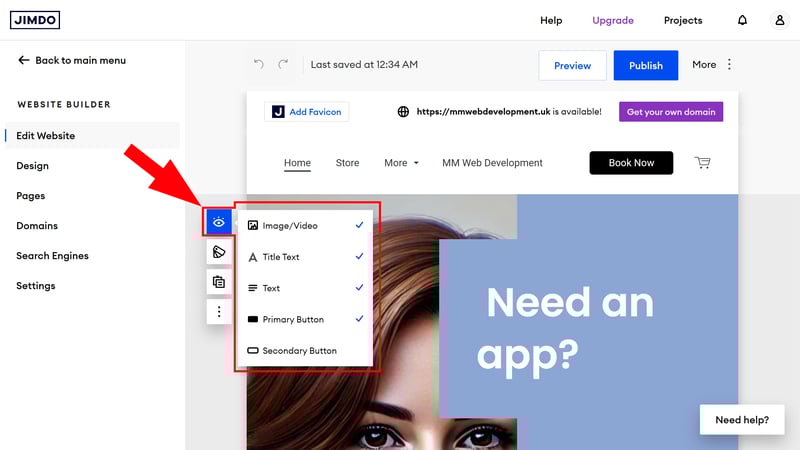
Task: Click the back arrow icon in sidebar
Action: tap(23, 60)
